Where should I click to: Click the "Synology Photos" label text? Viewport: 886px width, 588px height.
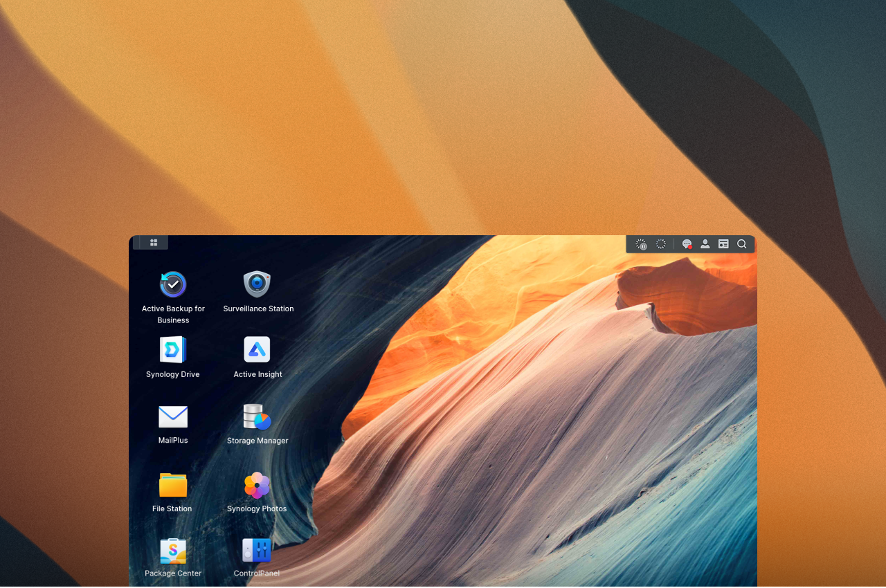(257, 508)
